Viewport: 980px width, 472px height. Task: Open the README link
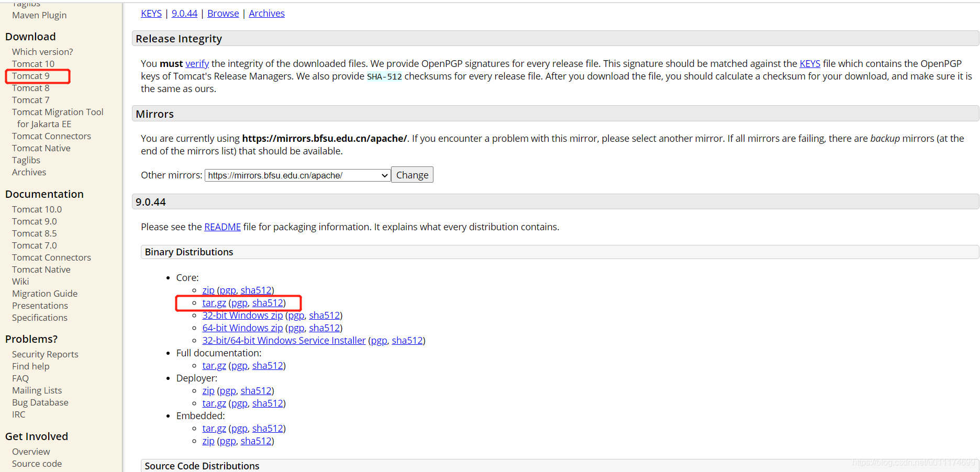point(222,227)
